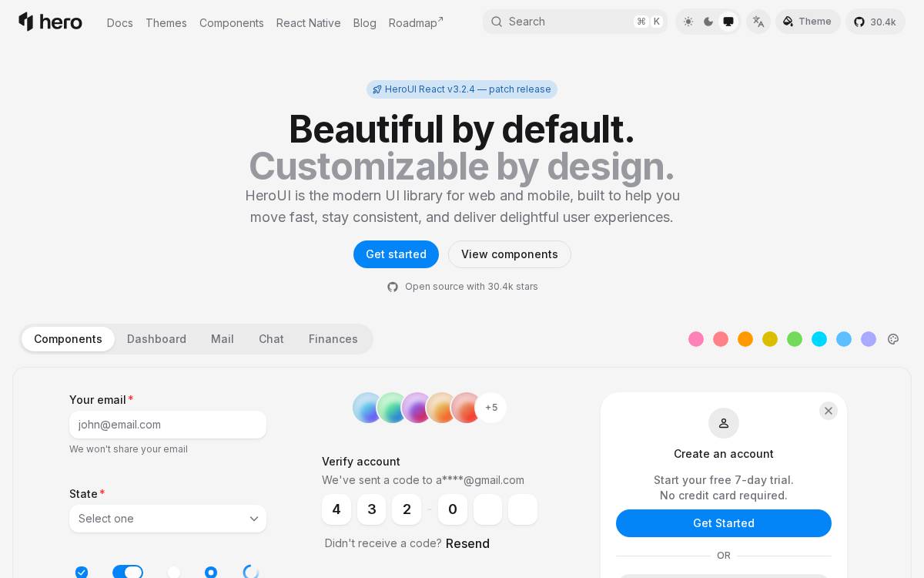Pick the pink accent color swatch
The image size is (924, 578).
coord(696,339)
